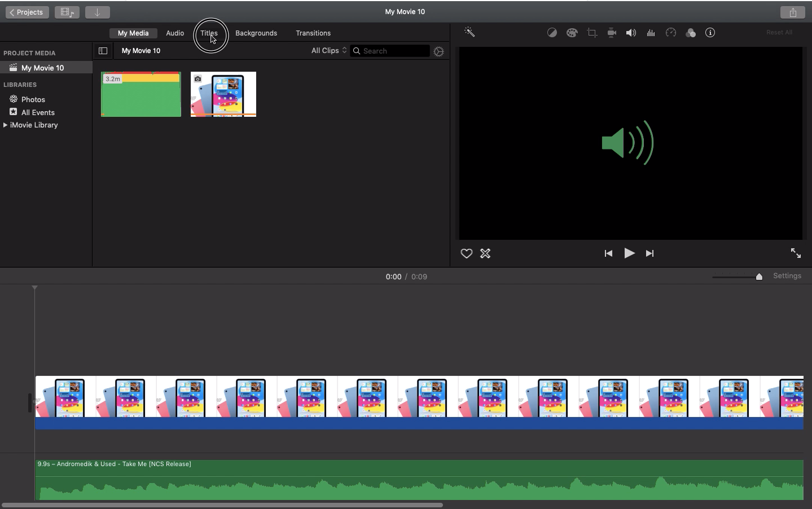This screenshot has height=509, width=812.
Task: Open the Noise Reduction and Equalizer controls
Action: point(651,33)
